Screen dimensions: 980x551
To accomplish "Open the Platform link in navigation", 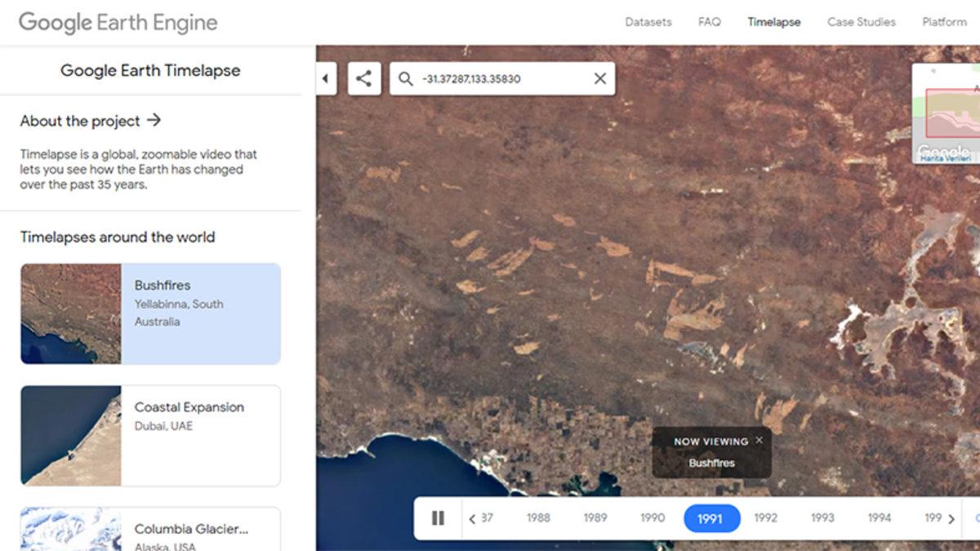I will [943, 22].
